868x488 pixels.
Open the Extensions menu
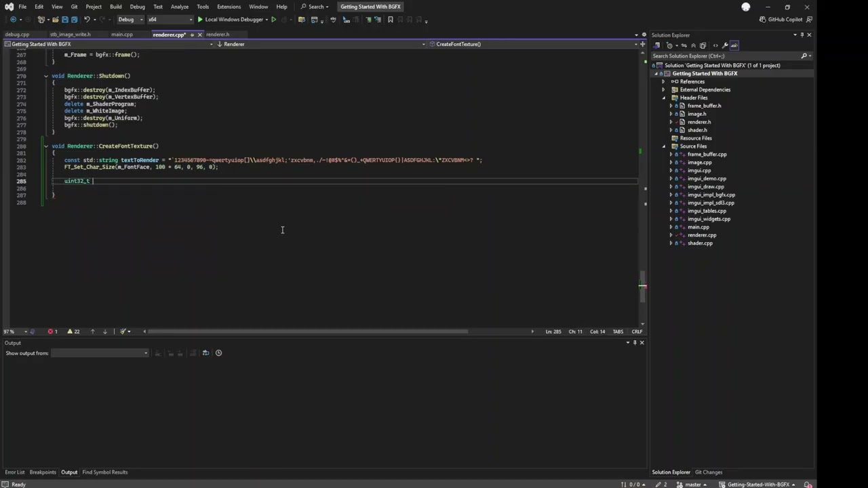[229, 7]
